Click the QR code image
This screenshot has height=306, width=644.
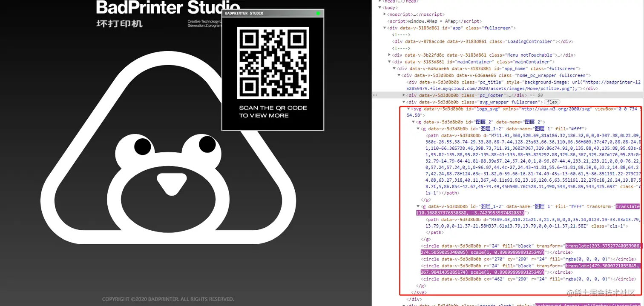[x=273, y=63]
